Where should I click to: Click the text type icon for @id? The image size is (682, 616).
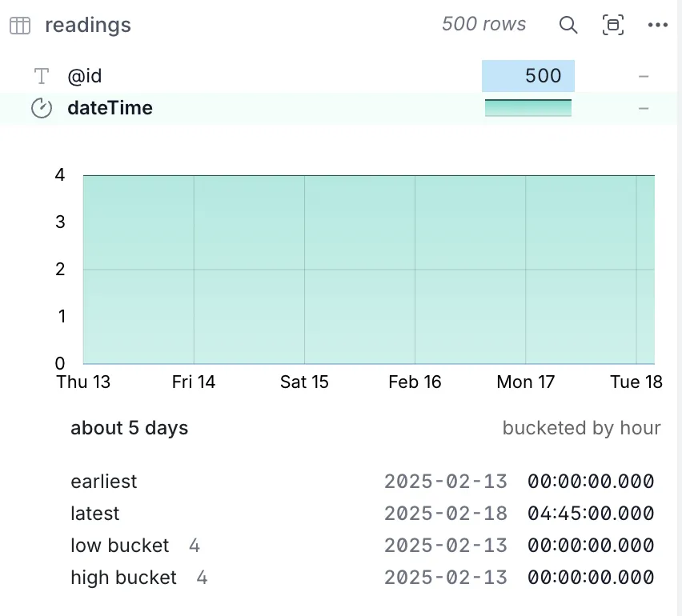click(x=41, y=76)
